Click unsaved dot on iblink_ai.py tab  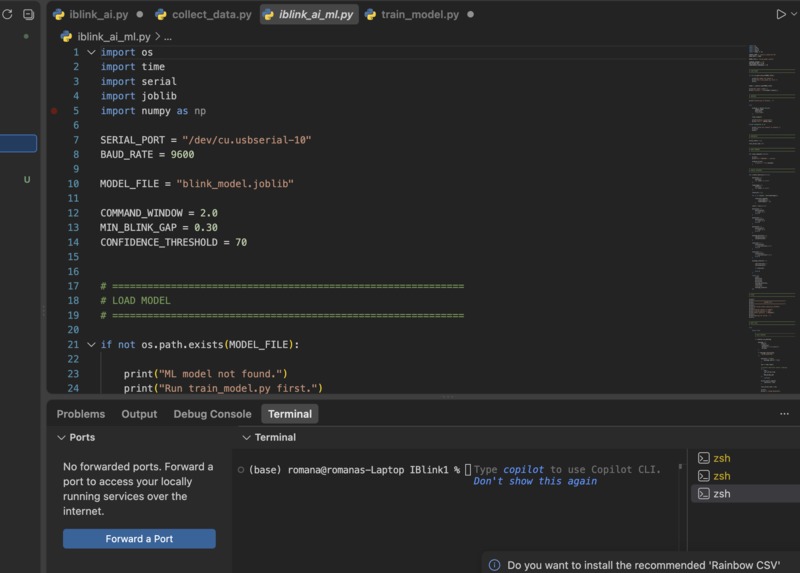139,14
